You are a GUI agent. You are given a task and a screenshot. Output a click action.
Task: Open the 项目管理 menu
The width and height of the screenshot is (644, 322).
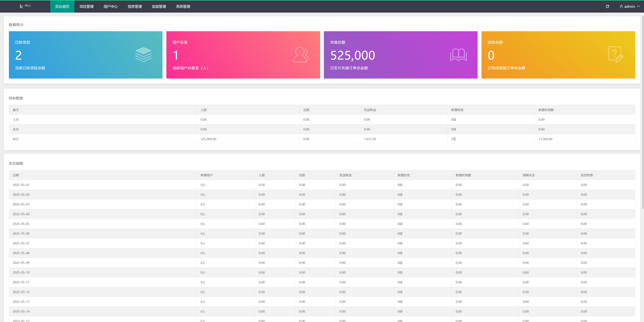[x=86, y=7]
